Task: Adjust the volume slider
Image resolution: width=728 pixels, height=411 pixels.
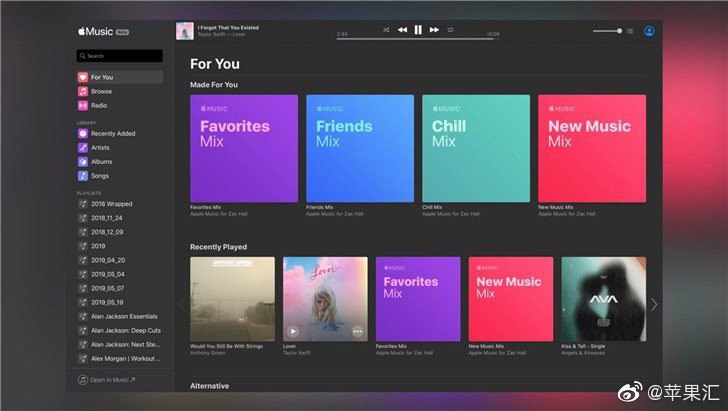Action: pos(607,31)
